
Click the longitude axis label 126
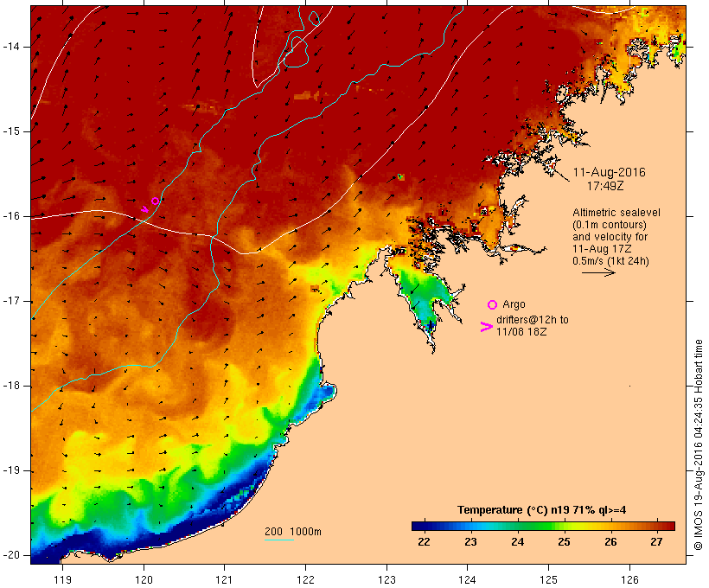coord(629,580)
